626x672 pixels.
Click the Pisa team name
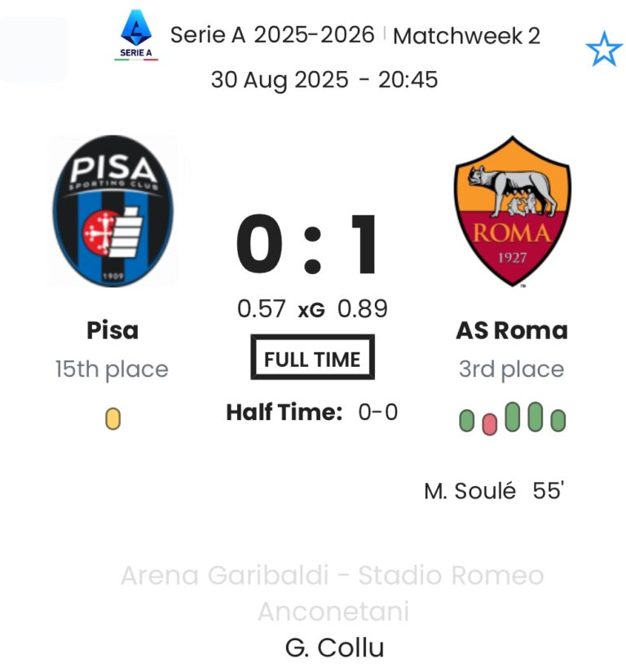pos(112,330)
